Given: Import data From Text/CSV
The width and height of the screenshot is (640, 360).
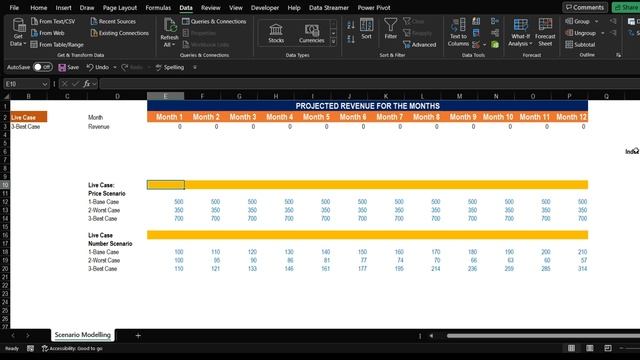Looking at the screenshot, I should (x=53, y=21).
